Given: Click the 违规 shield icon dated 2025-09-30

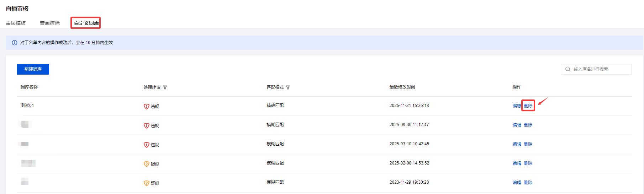Looking at the screenshot, I should (x=146, y=125).
